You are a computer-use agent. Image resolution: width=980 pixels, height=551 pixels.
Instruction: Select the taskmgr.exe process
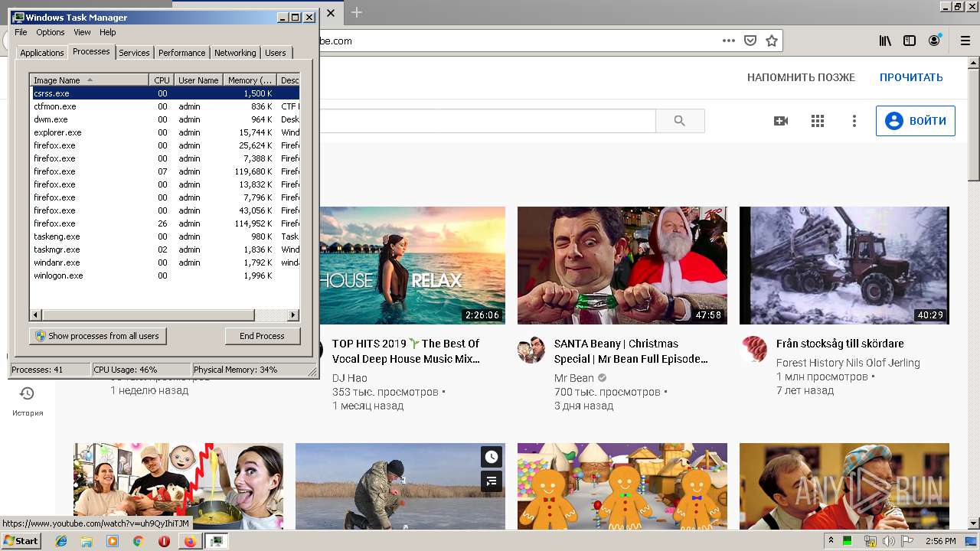165,249
